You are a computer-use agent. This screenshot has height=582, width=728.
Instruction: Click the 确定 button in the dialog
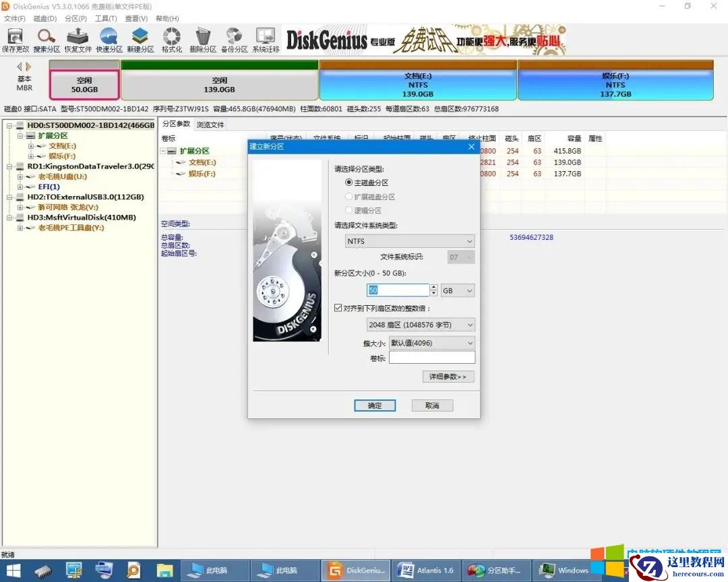click(x=375, y=406)
